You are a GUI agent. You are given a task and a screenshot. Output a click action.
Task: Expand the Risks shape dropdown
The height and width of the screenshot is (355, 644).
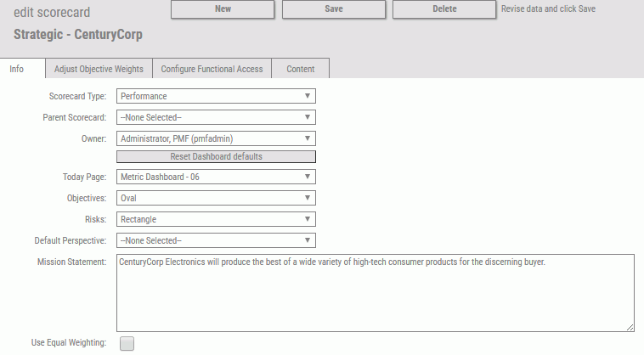[216, 220]
